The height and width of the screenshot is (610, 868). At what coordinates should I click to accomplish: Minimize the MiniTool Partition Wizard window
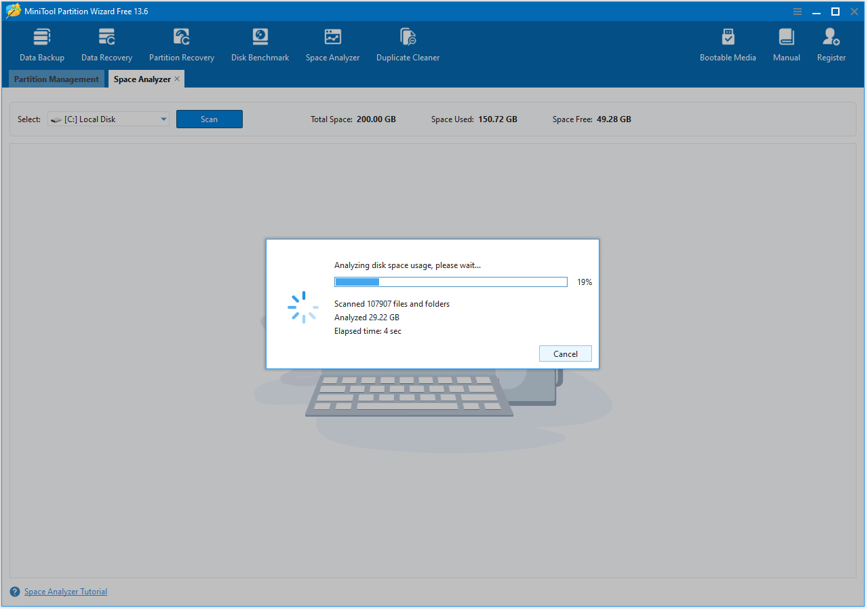[x=816, y=12]
